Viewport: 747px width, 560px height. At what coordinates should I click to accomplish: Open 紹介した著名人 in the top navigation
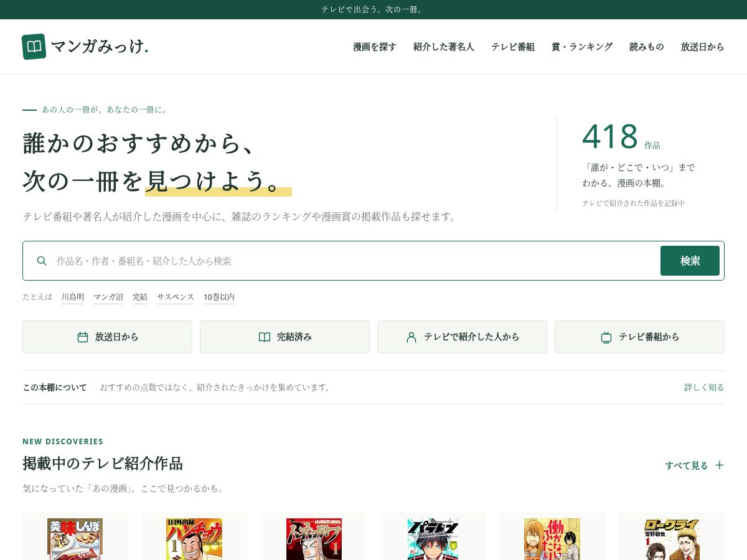tap(444, 47)
